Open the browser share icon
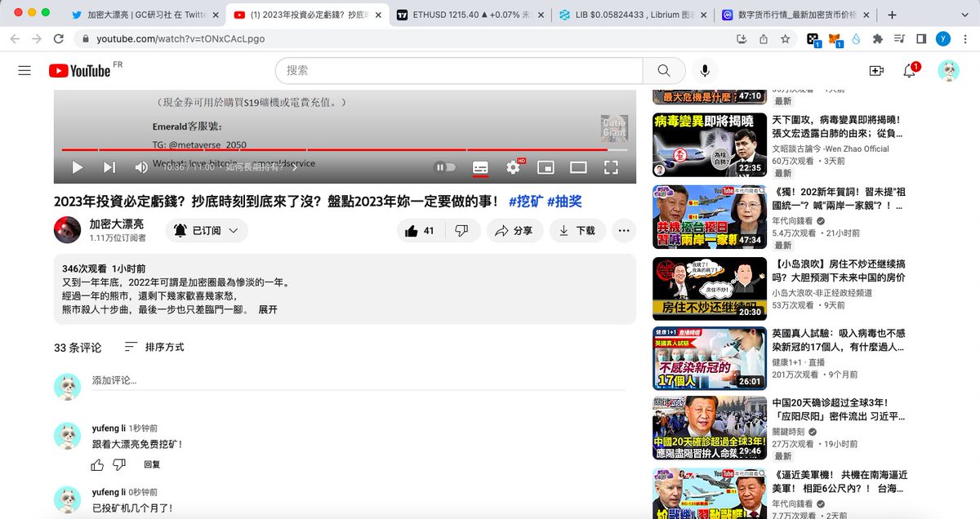Image resolution: width=980 pixels, height=519 pixels. 763,38
